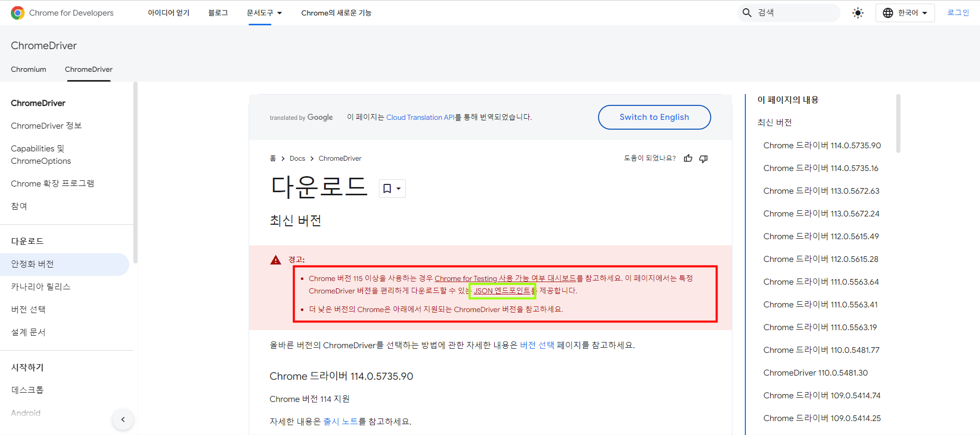Jump to ChromeDriver 110.0.5481.30 in contents

[x=816, y=373]
